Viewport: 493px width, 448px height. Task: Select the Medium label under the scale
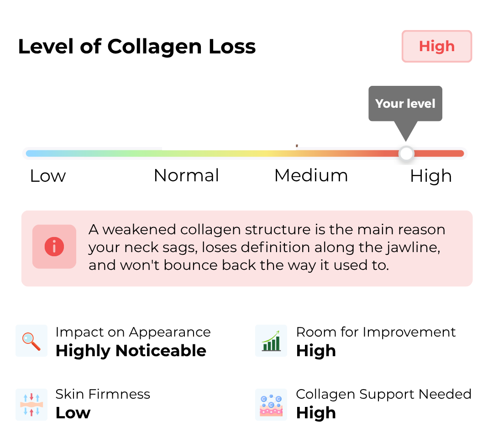coord(311,175)
